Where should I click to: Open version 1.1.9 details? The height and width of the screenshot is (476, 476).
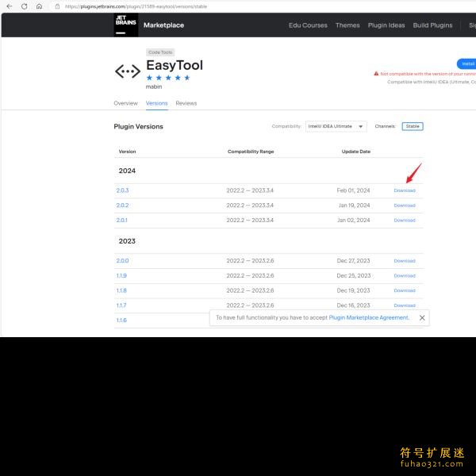coord(121,275)
